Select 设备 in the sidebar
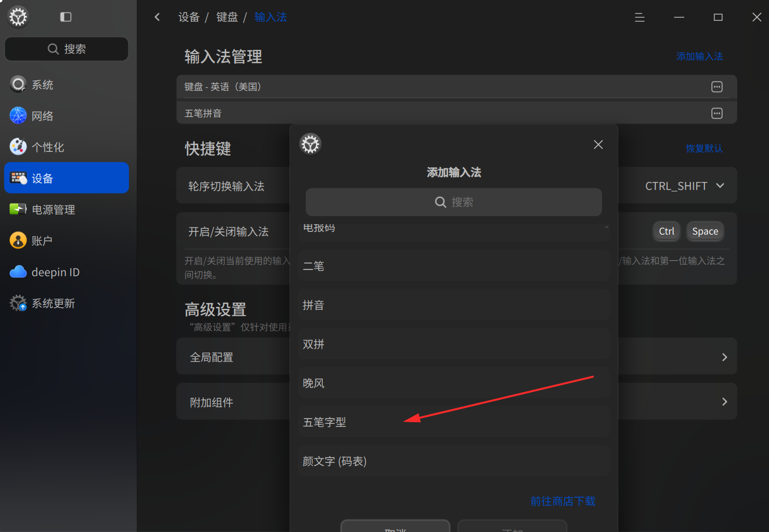This screenshot has width=769, height=532. [x=67, y=178]
